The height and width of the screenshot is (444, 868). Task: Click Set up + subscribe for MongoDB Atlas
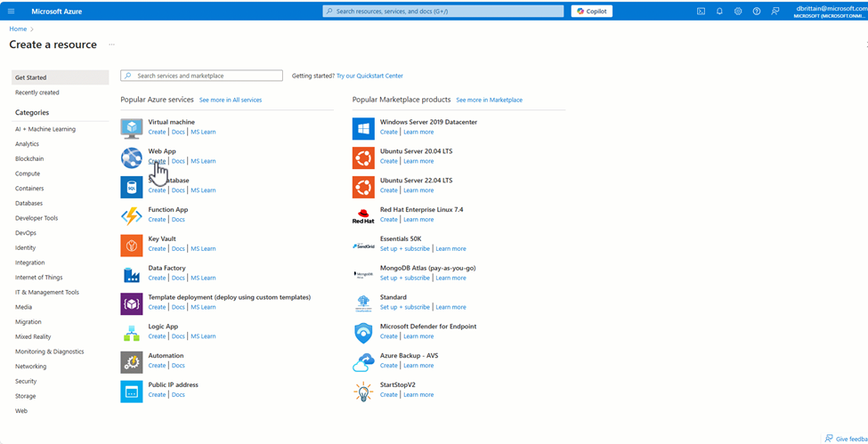(405, 278)
